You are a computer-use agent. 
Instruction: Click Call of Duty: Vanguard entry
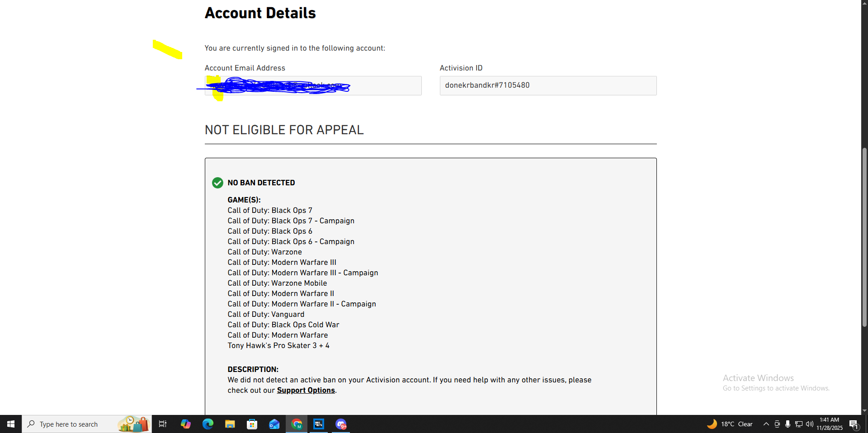click(x=266, y=314)
